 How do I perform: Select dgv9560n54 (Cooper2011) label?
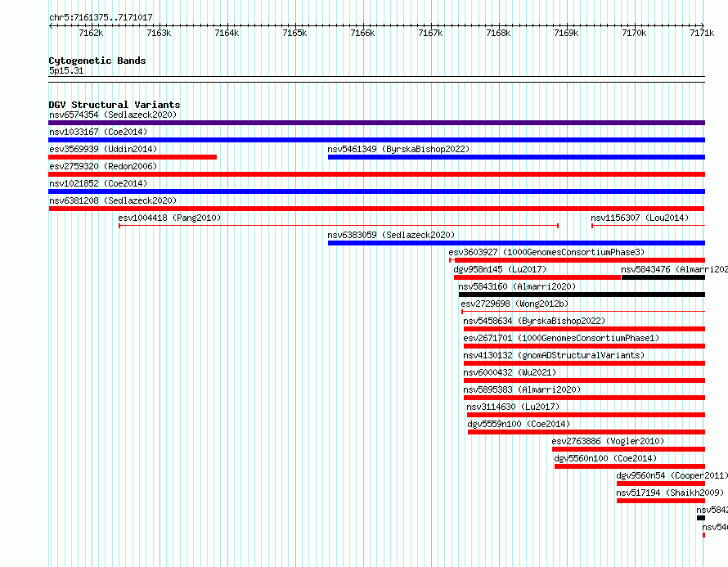672,475
